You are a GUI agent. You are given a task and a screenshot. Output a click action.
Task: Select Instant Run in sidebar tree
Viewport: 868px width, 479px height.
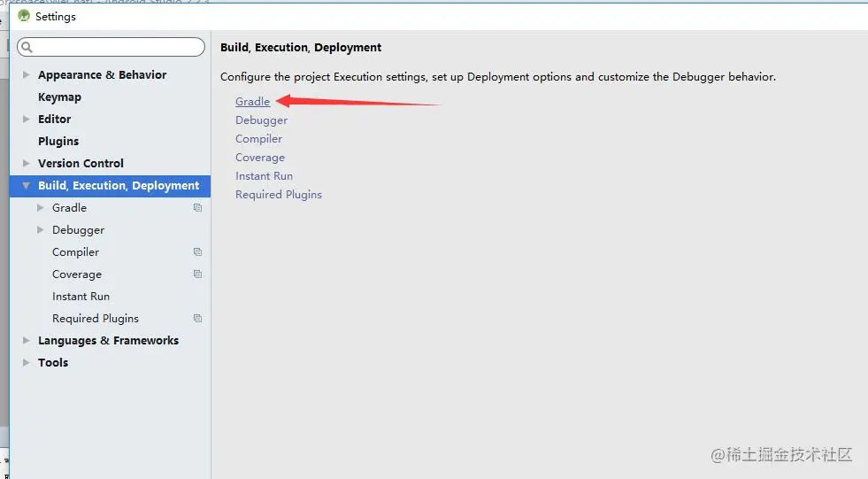(x=81, y=297)
